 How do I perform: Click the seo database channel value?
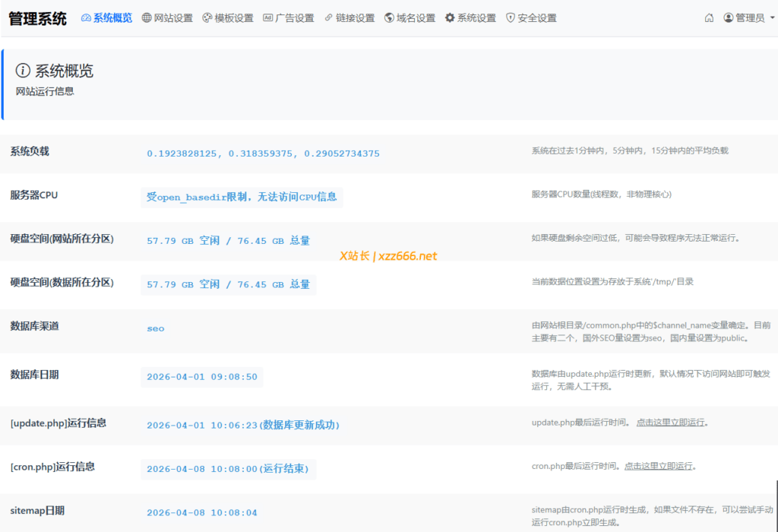[155, 328]
